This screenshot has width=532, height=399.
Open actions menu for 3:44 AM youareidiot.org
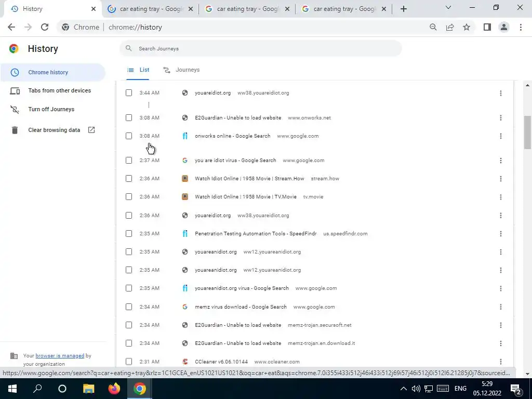pos(500,93)
